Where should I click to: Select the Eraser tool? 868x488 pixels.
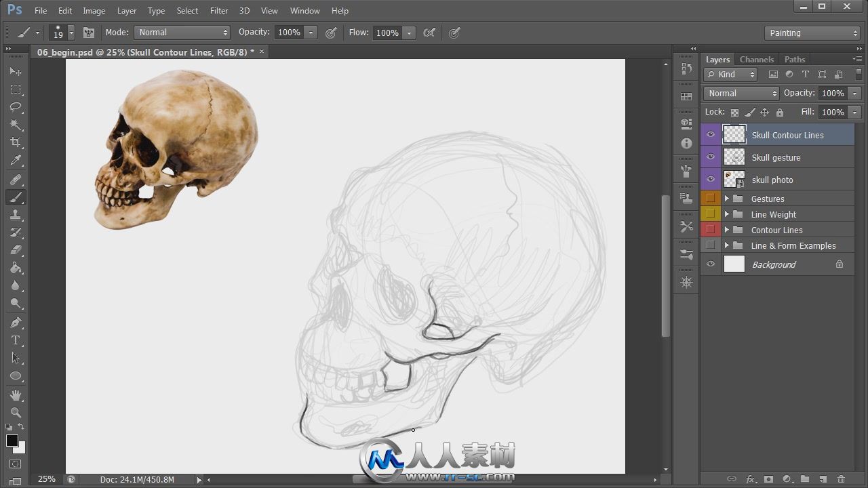(x=16, y=250)
